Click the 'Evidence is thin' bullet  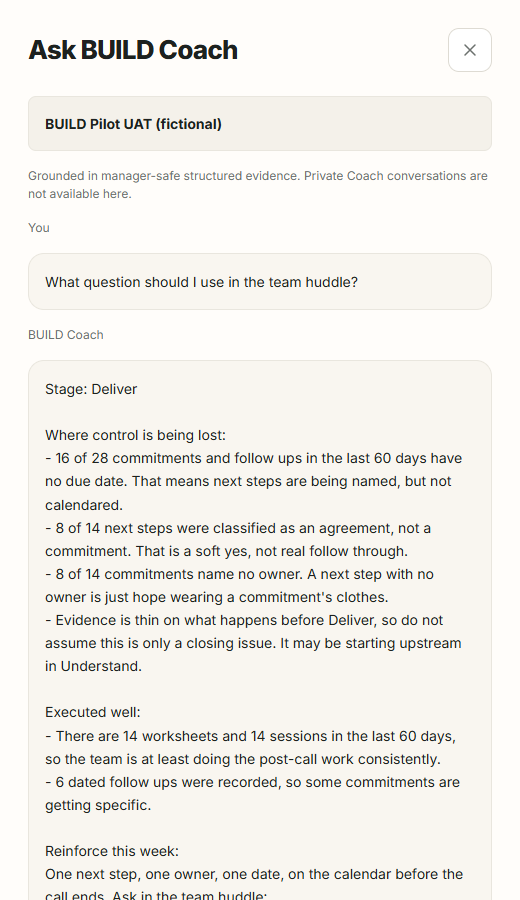[x=253, y=643]
